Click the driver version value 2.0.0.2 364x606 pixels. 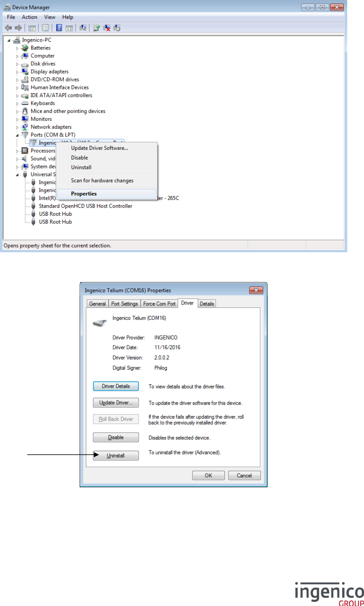[x=162, y=358]
